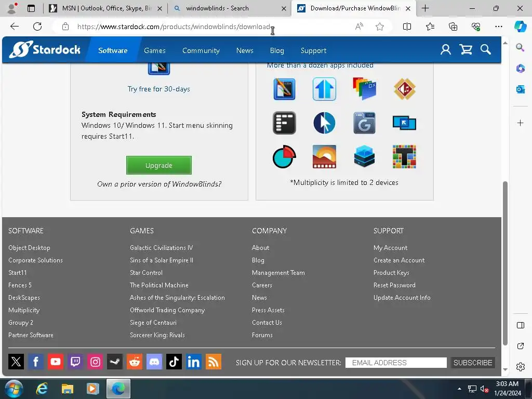Click the colorful DX windows app icon
The image size is (532, 399).
(x=364, y=89)
